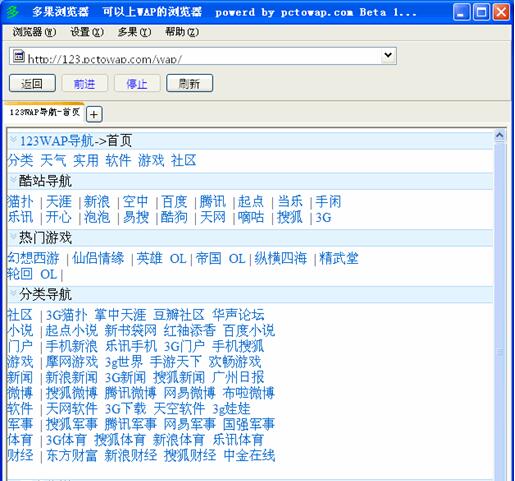515x481 pixels.
Task: Open the 乐讯 site link
Action: [x=20, y=217]
